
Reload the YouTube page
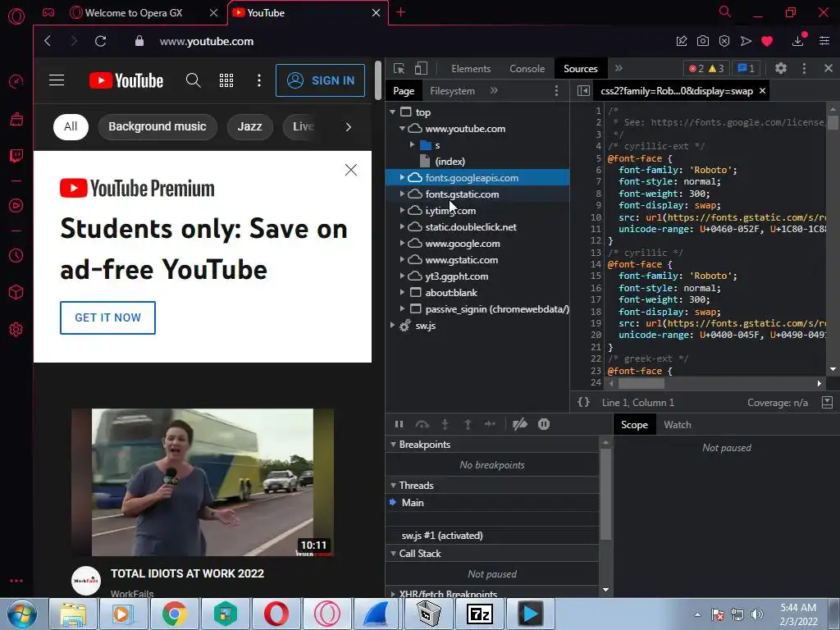pos(100,41)
